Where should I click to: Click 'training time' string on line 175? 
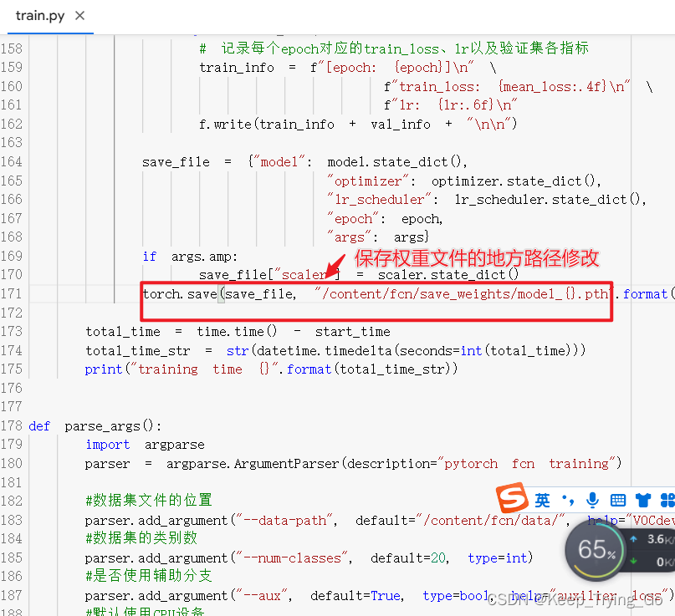coord(189,369)
